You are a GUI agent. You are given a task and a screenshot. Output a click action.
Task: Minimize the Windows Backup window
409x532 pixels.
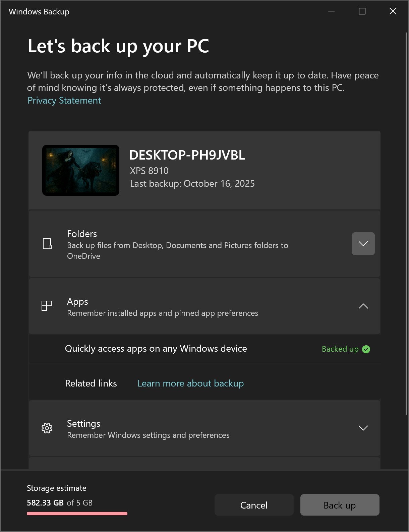[x=331, y=11]
